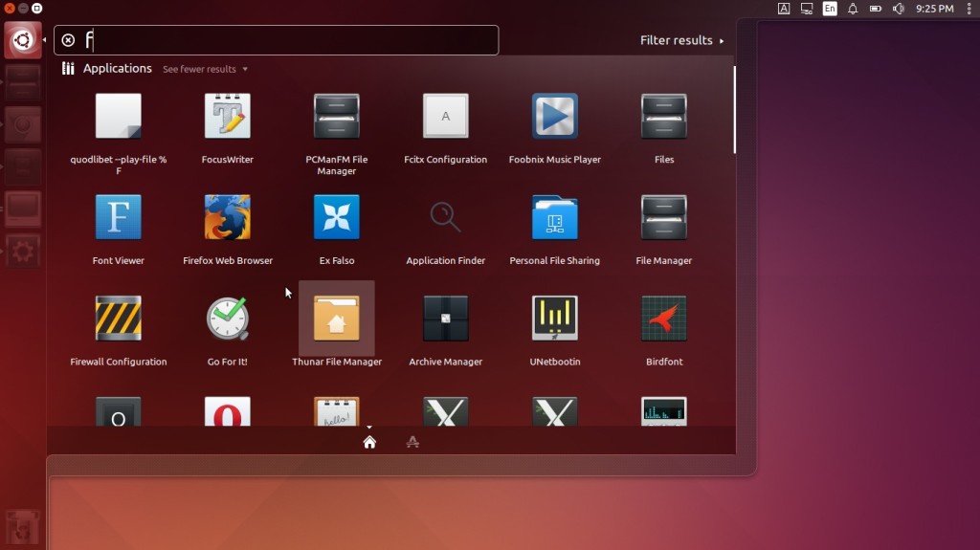
Task: Open Thunar File Manager
Action: [x=336, y=319]
